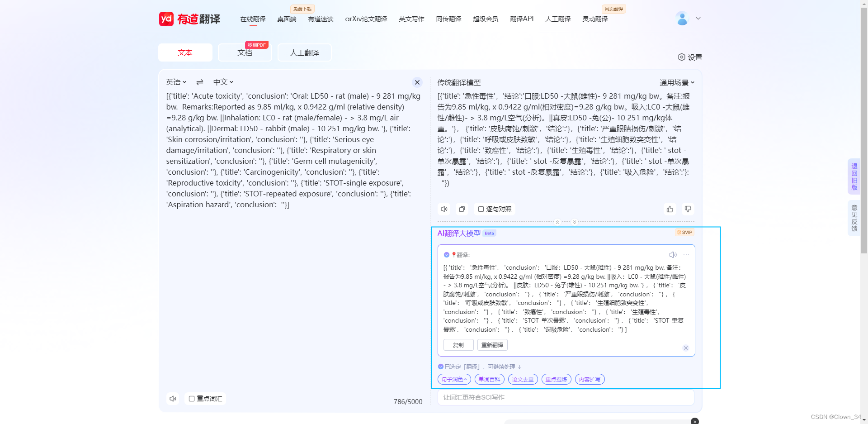The height and width of the screenshot is (424, 868).
Task: Give a thumbs up to the translation
Action: [670, 209]
